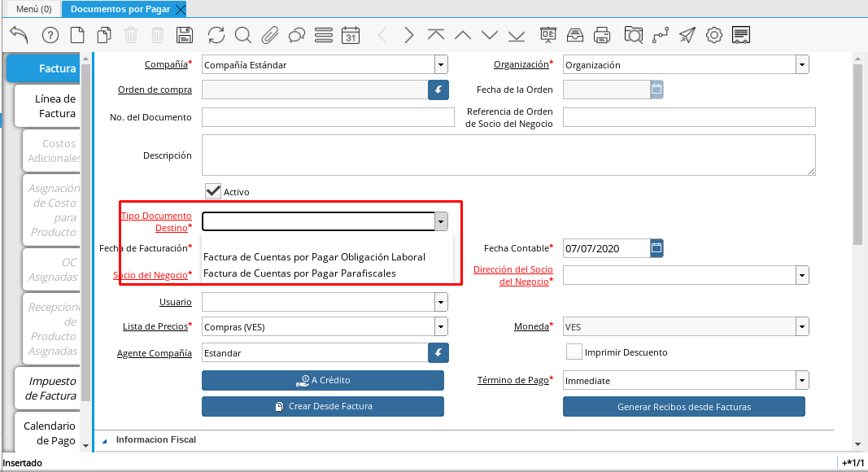
Task: Select Factura de Cuentas por Pagar Obligación Laboral
Action: (315, 257)
